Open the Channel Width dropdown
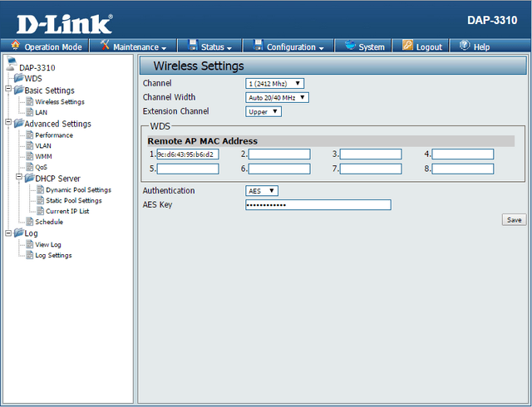This screenshot has width=532, height=407. [277, 98]
